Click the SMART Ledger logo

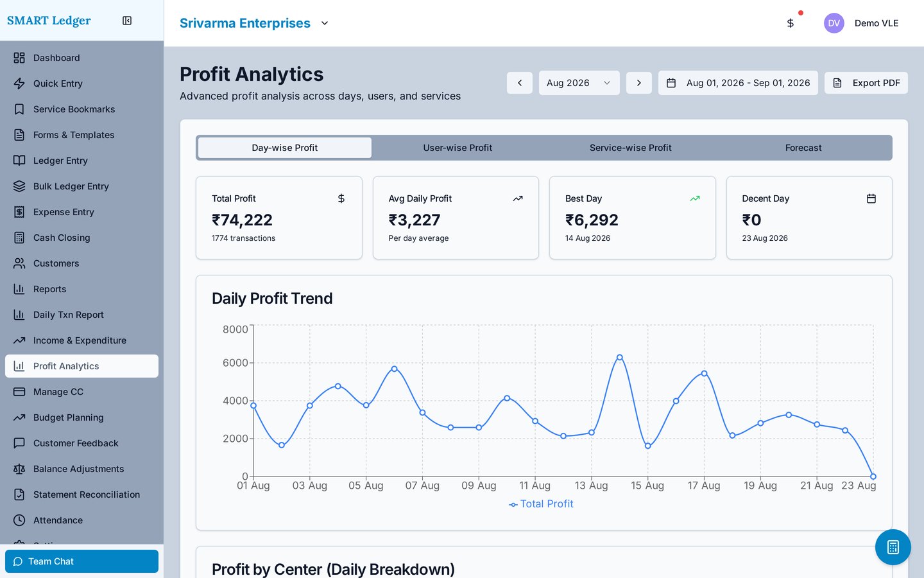coord(49,21)
